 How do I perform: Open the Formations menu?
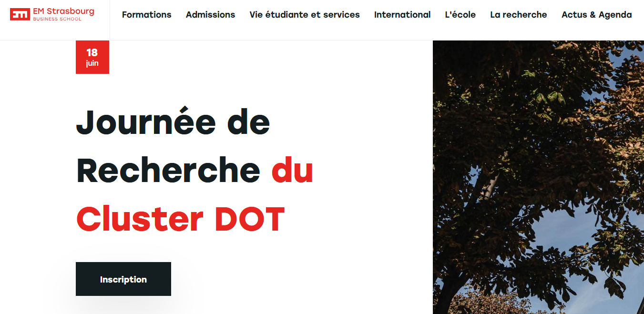[x=146, y=15]
